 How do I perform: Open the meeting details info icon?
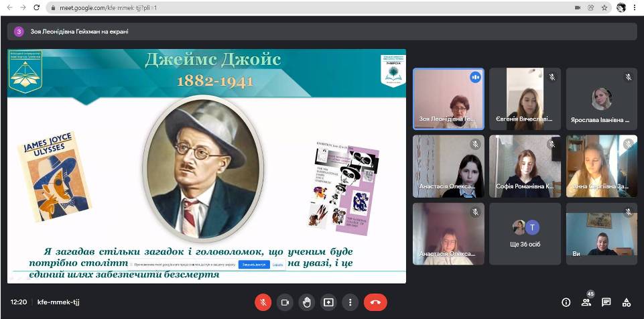point(566,302)
